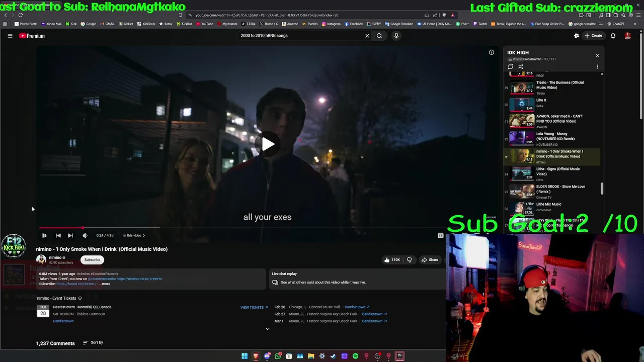644x362 pixels.
Task: Open ELDER BROOK - Show Me Love video
Action: (552, 192)
